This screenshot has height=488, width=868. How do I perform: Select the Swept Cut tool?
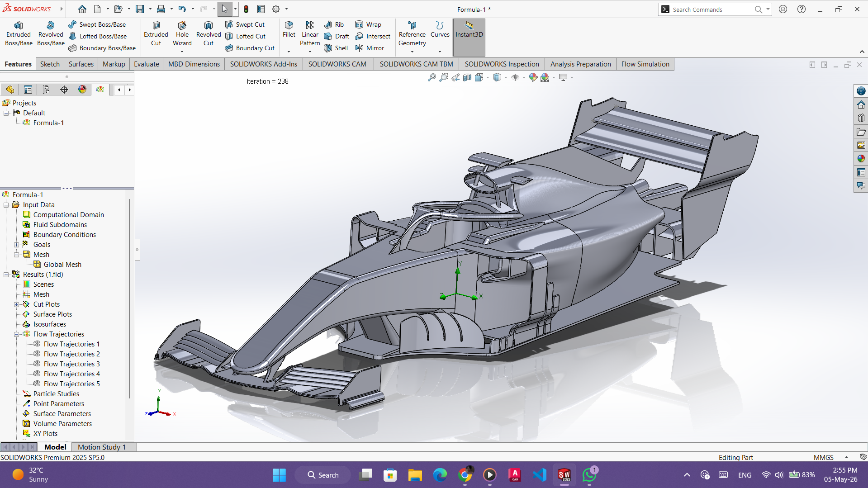(245, 24)
